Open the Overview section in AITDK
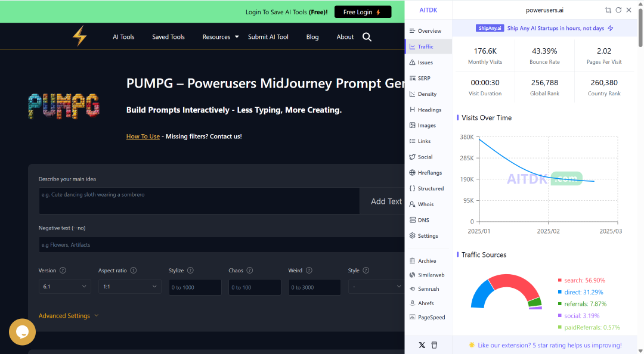Image resolution: width=644 pixels, height=354 pixels. tap(428, 31)
